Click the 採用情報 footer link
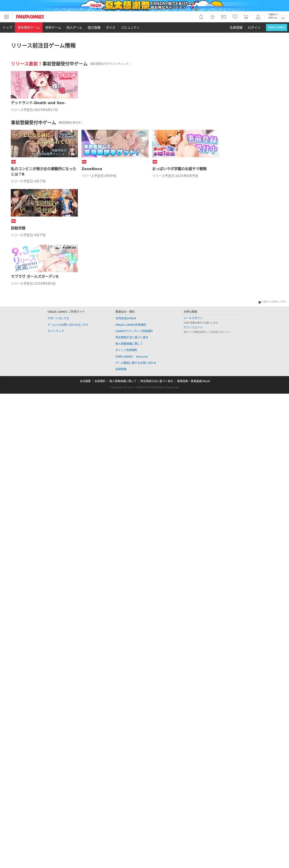This screenshot has width=289, height=868. click(x=121, y=369)
